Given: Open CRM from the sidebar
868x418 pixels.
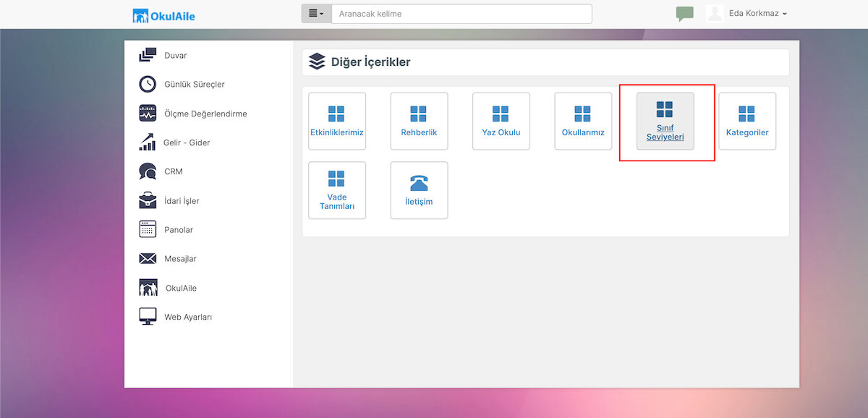Looking at the screenshot, I should [x=174, y=171].
